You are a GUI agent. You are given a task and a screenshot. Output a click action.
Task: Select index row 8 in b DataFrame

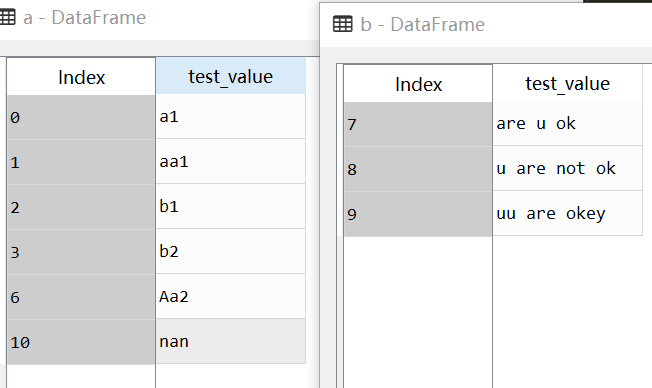pyautogui.click(x=418, y=169)
